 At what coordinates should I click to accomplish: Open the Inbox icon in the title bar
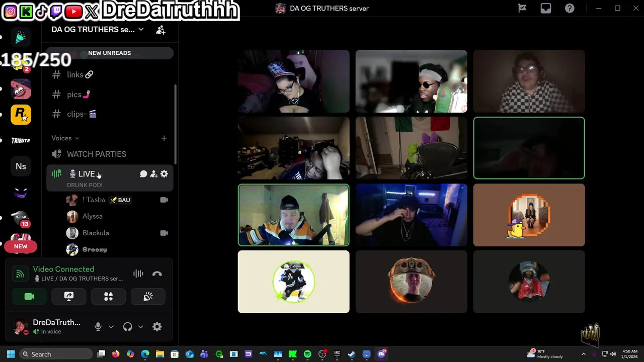pyautogui.click(x=546, y=8)
